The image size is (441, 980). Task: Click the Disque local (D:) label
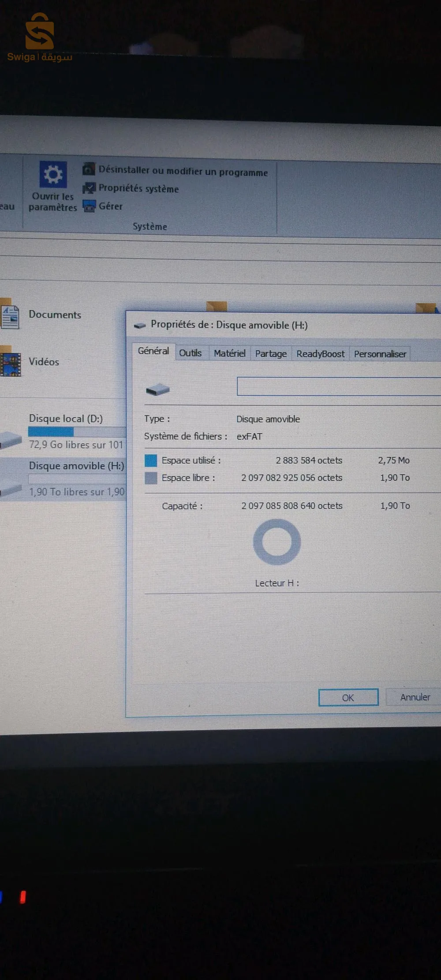pyautogui.click(x=66, y=419)
